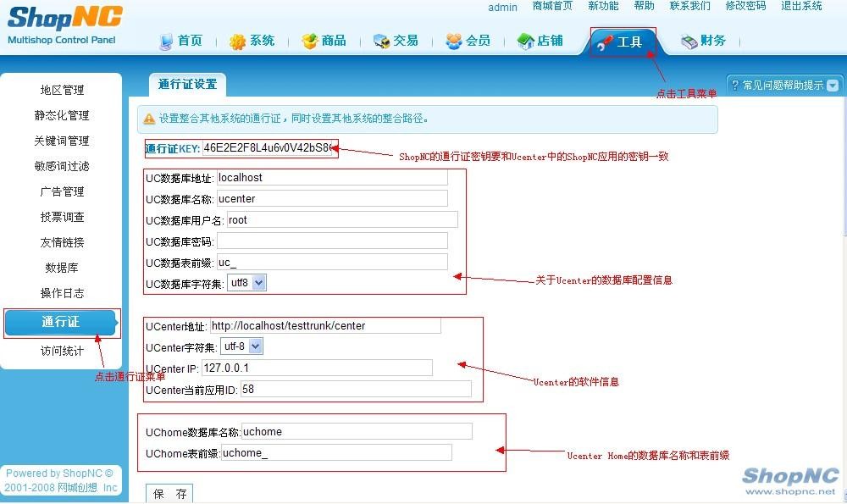Click the 修改密码 change password link
Viewport: 847px width, 504px height.
click(745, 6)
